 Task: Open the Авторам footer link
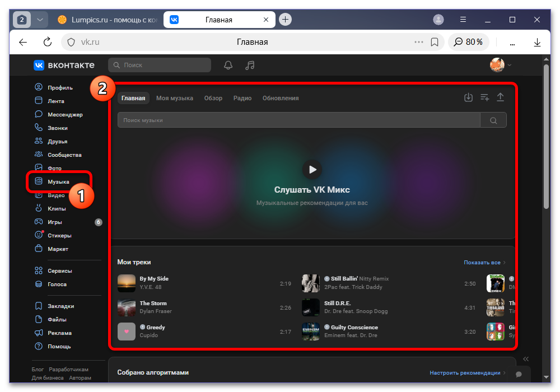(x=80, y=377)
